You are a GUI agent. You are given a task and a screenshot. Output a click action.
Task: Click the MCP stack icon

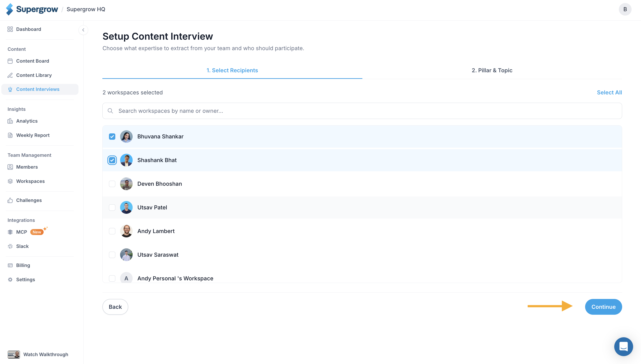(10, 232)
